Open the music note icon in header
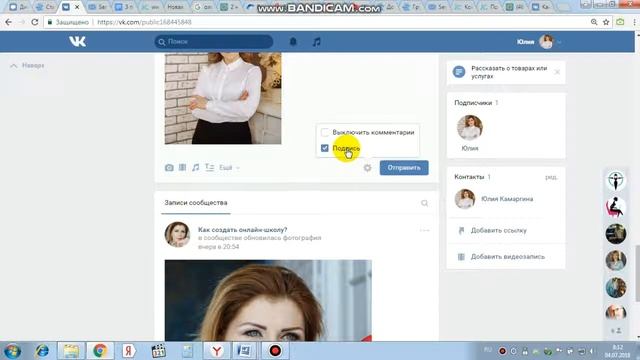The width and height of the screenshot is (640, 360). point(316,42)
